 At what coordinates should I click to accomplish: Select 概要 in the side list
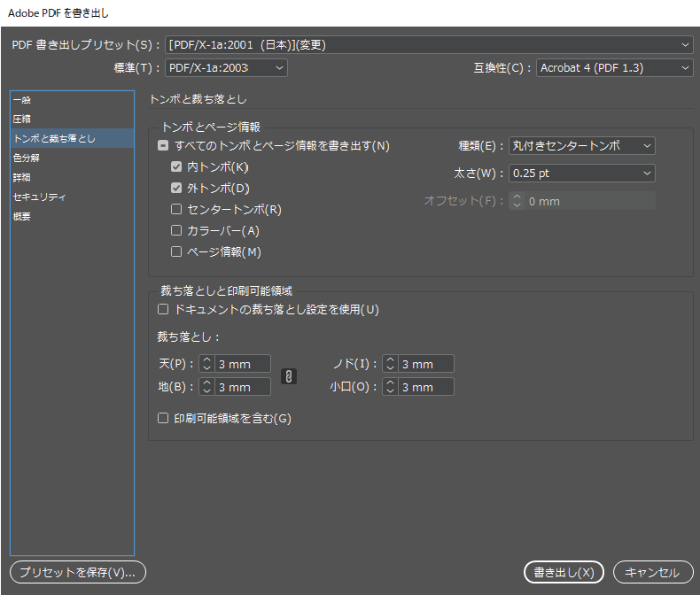point(72,216)
